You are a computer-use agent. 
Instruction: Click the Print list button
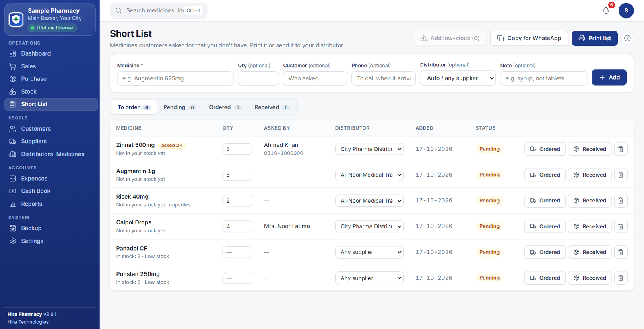(x=594, y=38)
